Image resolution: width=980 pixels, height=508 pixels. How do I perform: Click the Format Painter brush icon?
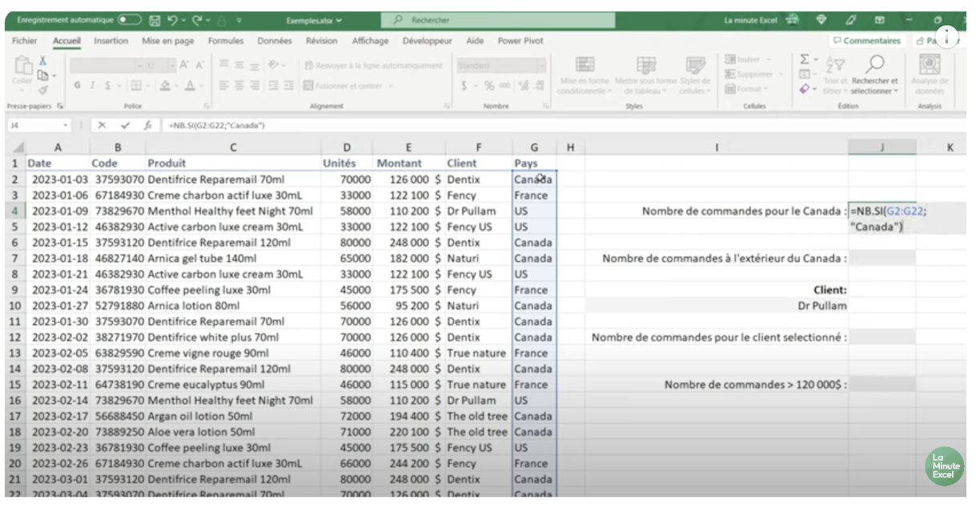click(43, 90)
